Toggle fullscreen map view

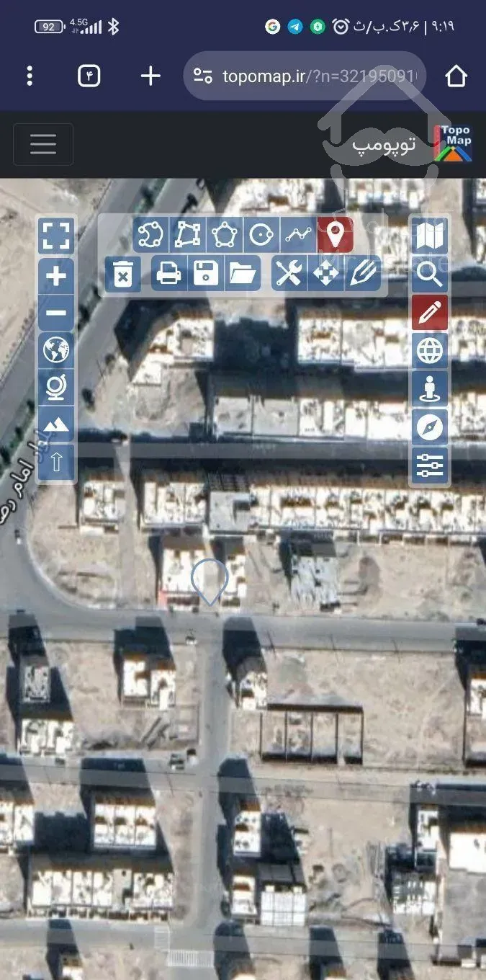56,236
